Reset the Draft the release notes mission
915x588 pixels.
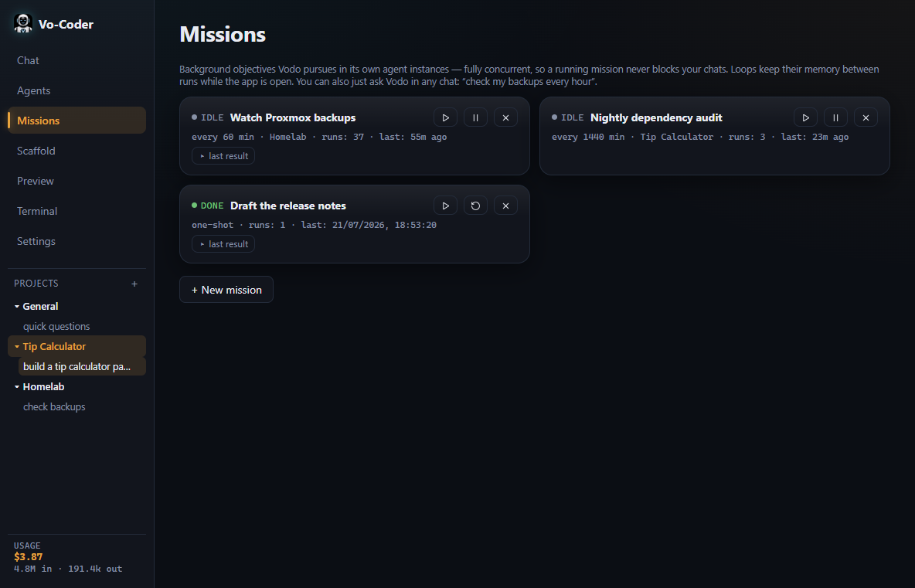click(475, 206)
